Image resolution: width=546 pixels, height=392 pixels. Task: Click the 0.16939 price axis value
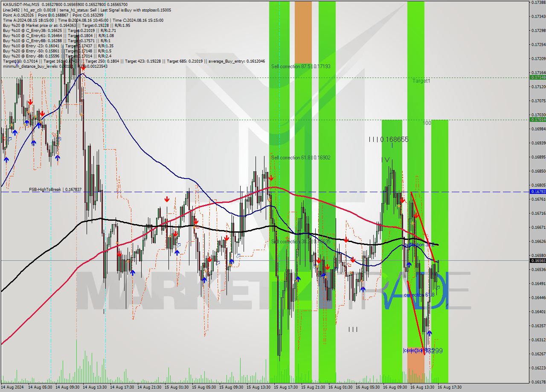point(538,143)
